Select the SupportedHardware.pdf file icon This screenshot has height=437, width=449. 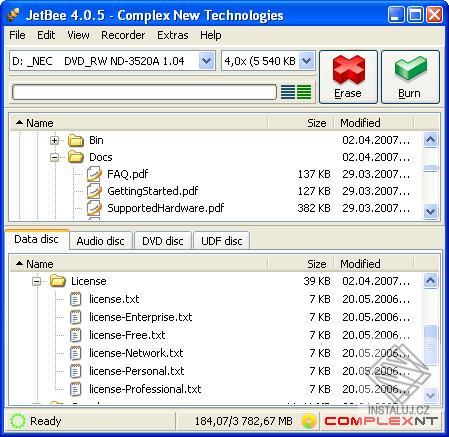click(94, 208)
